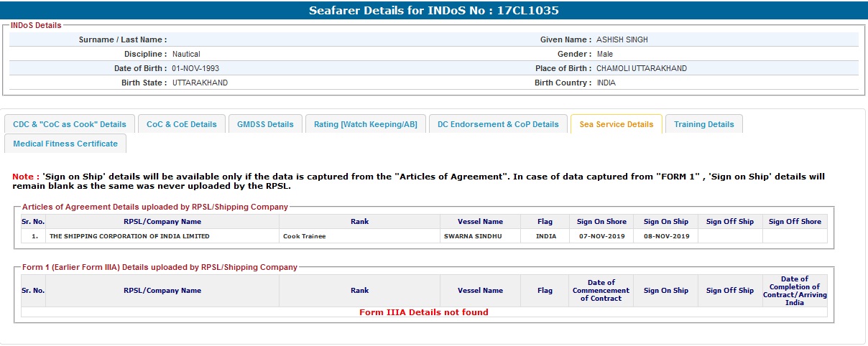The image size is (868, 346).
Task: Click the Sea Service Details tab
Action: pyautogui.click(x=616, y=124)
